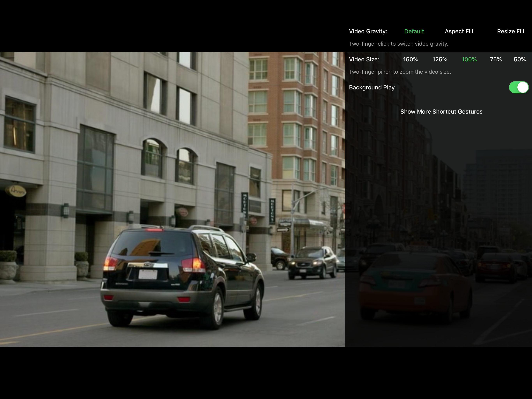Viewport: 532px width, 399px height.
Task: Set video size to 150%
Action: [x=410, y=59]
